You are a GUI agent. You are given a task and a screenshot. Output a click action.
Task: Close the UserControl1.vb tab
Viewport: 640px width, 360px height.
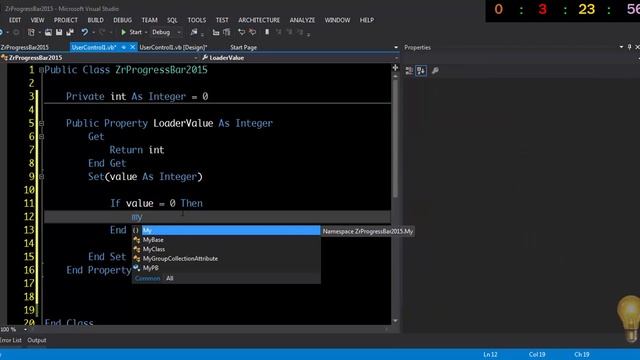click(x=133, y=47)
